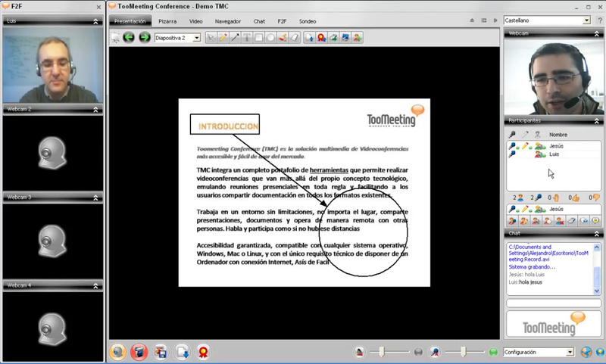This screenshot has height=364, width=606.
Task: Click the expel participant red X button
Action: 560,221
